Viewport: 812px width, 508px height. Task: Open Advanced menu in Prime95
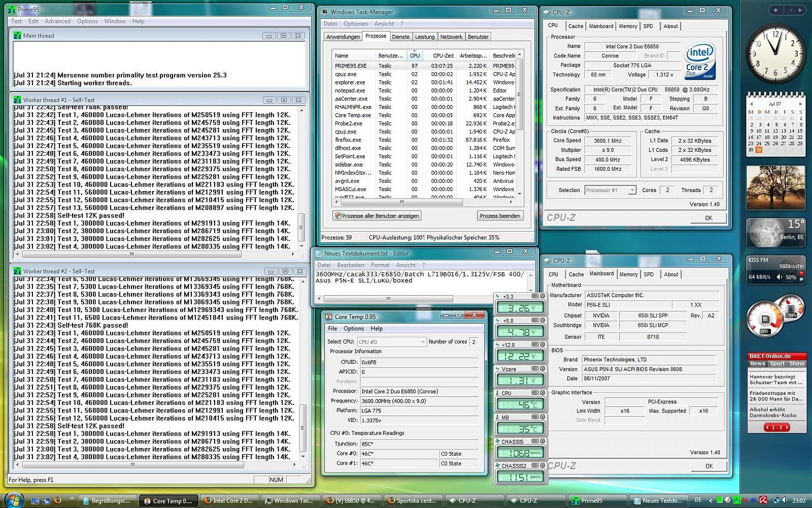(57, 21)
